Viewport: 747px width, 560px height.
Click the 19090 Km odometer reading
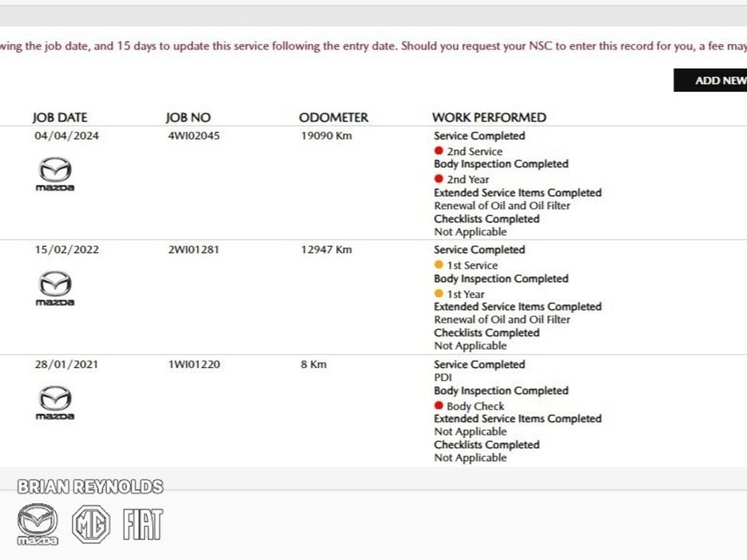(x=325, y=136)
